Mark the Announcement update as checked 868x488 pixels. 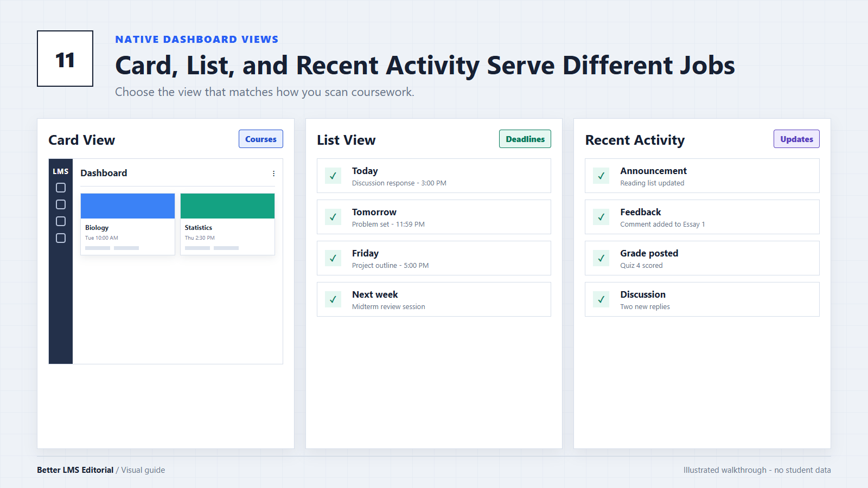tap(601, 176)
